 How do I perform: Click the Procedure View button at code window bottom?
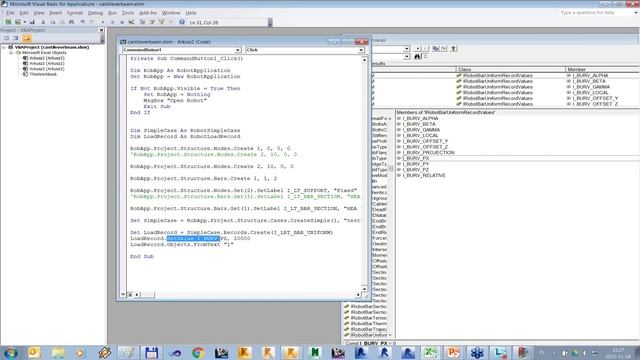click(123, 294)
